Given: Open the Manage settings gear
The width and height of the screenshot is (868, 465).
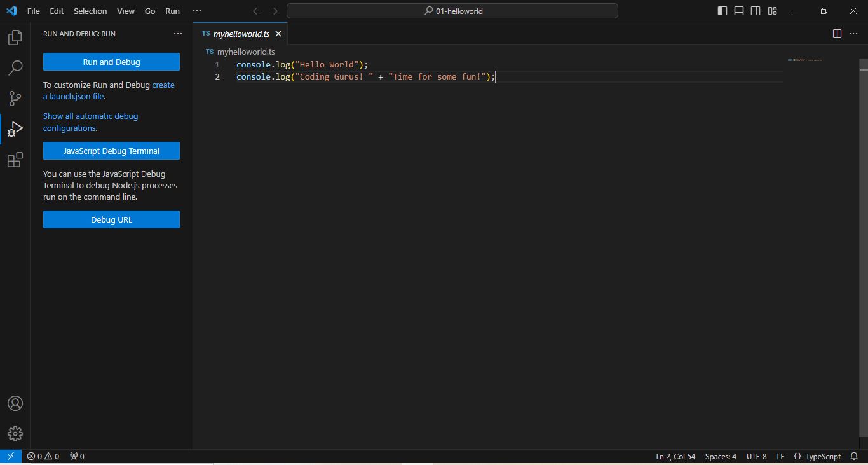Looking at the screenshot, I should [x=15, y=434].
